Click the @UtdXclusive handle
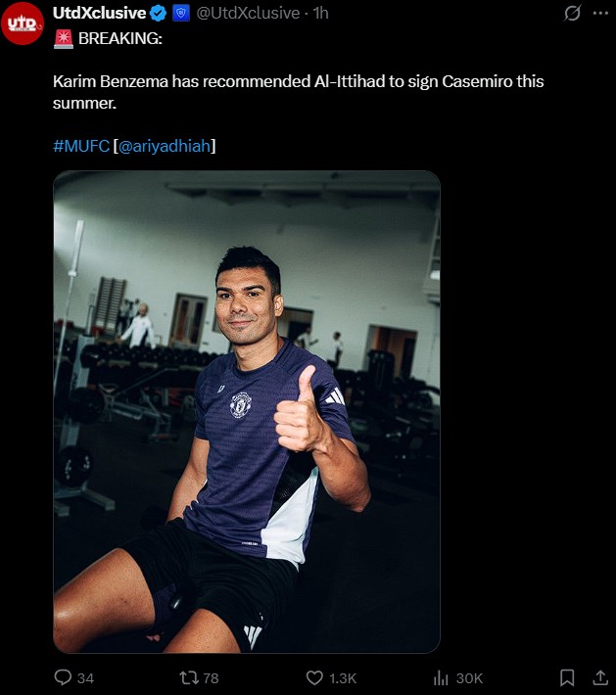The width and height of the screenshot is (616, 695). [248, 14]
